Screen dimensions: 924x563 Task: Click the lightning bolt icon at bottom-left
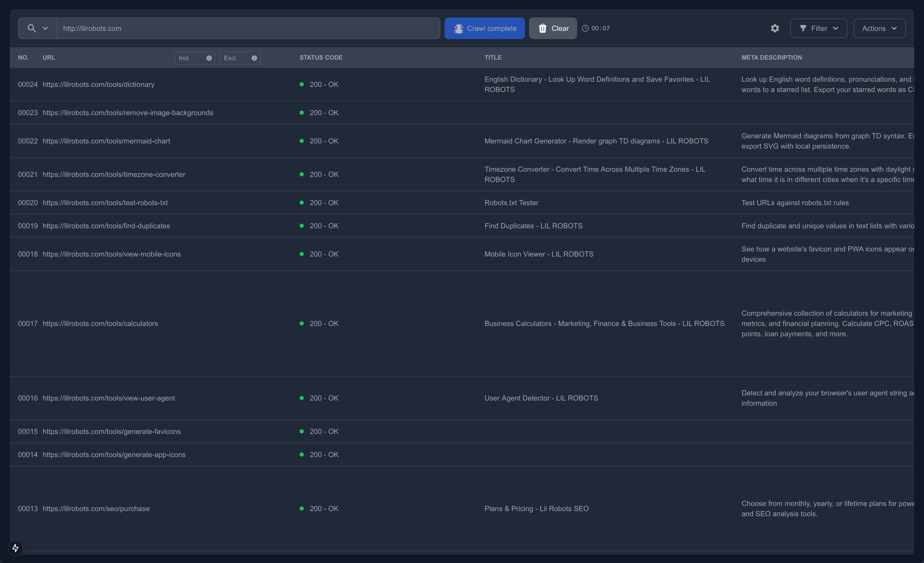(15, 548)
